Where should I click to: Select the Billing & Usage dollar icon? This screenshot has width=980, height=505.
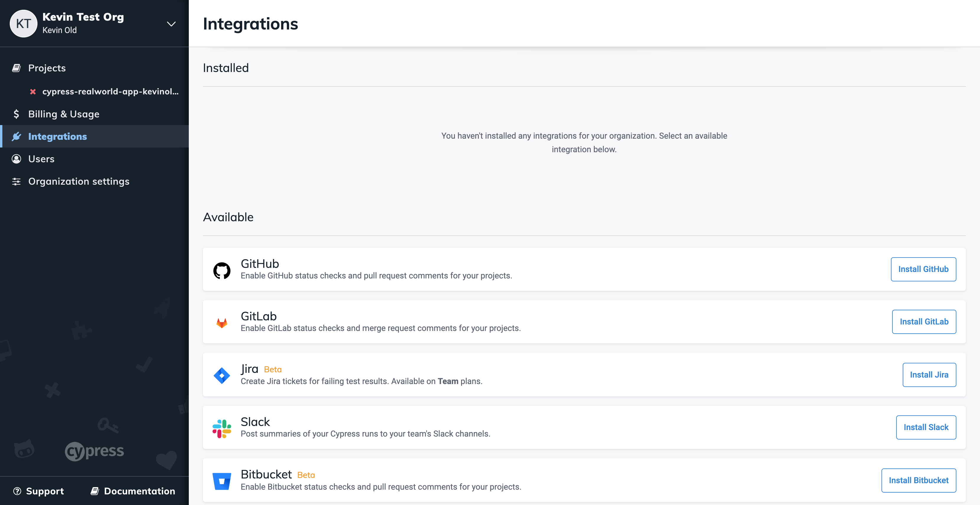pyautogui.click(x=16, y=114)
